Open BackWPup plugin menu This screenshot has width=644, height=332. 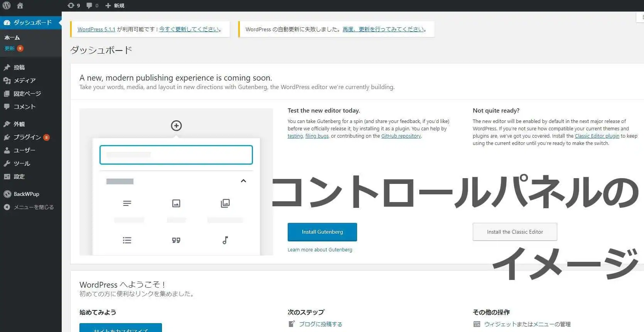31,194
